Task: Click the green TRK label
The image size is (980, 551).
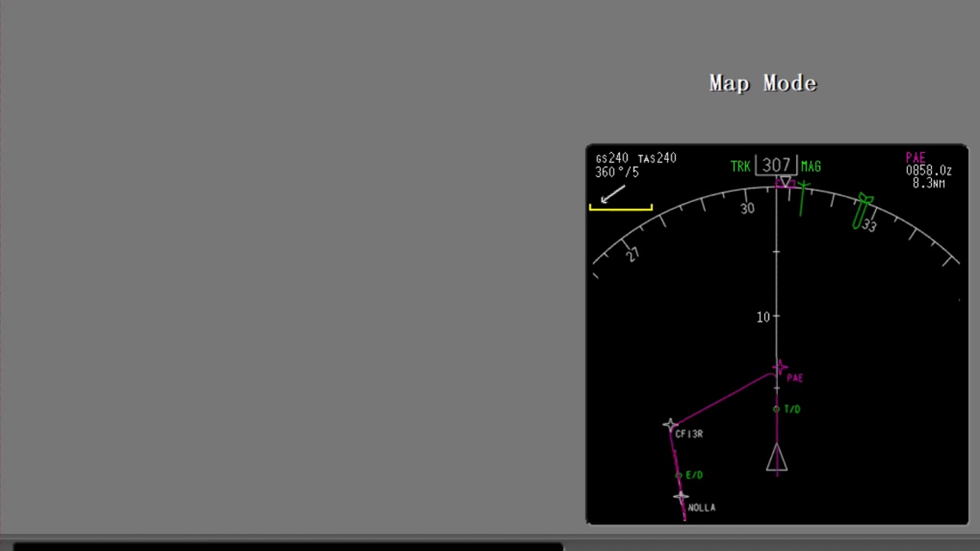Action: (x=740, y=167)
